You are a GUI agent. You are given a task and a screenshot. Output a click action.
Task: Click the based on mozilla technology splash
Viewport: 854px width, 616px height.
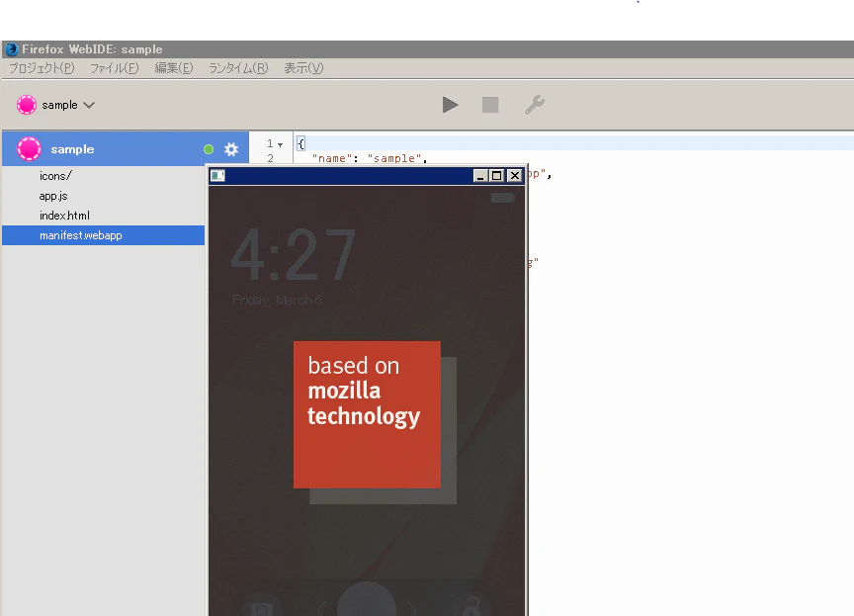point(367,414)
